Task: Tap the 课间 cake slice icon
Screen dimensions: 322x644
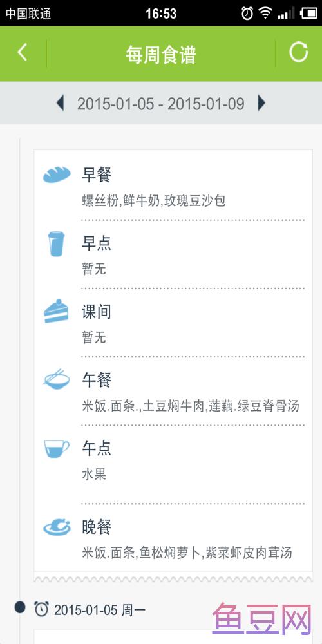Action: (x=56, y=311)
